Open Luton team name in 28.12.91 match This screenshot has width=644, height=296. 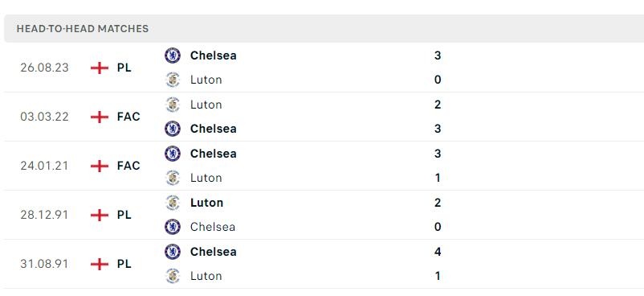pos(206,203)
